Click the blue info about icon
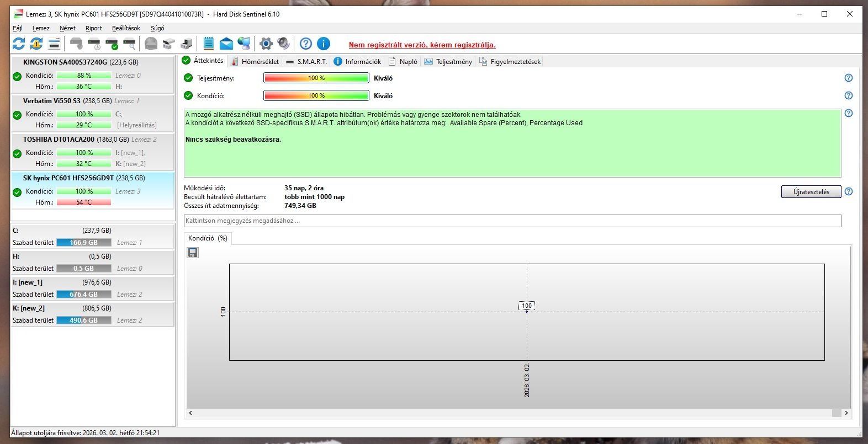The height and width of the screenshot is (444, 868). coord(324,44)
